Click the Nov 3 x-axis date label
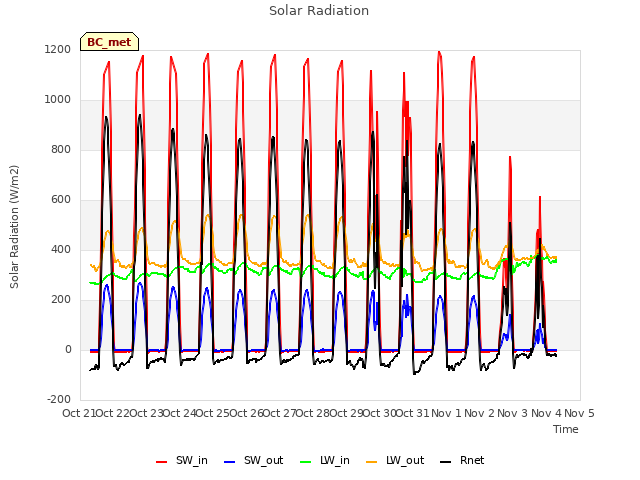Image resolution: width=640 pixels, height=480 pixels. 513,413
